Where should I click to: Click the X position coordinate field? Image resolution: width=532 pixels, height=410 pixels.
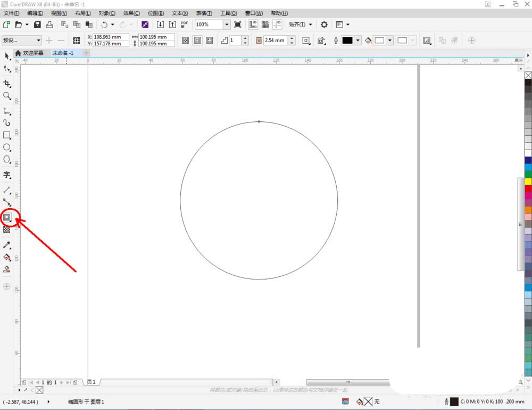[111, 37]
